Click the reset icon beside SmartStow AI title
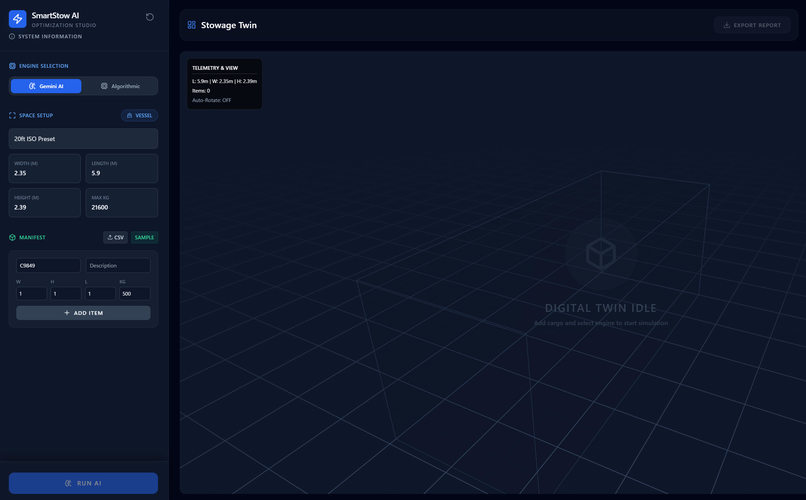The width and height of the screenshot is (806, 500). pos(150,17)
